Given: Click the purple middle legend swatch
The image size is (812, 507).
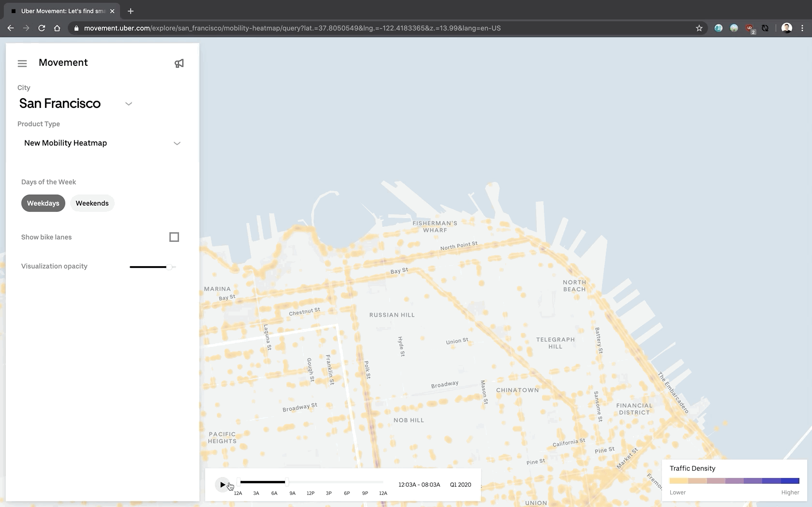Looking at the screenshot, I should click(735, 481).
